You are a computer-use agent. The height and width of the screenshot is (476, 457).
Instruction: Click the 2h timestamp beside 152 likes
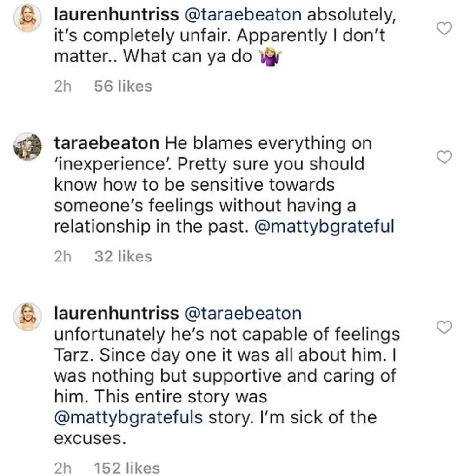coord(63,468)
